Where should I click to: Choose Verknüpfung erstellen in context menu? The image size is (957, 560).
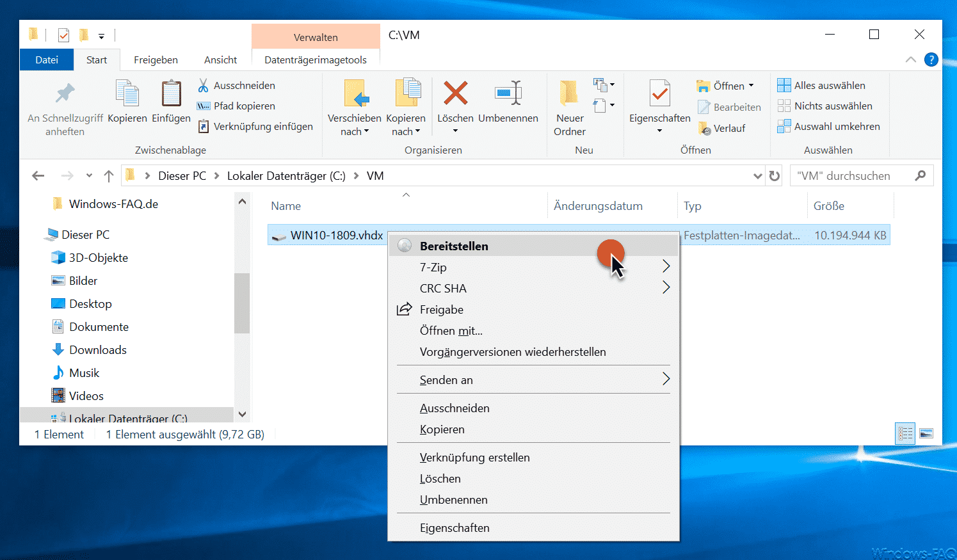533,457
